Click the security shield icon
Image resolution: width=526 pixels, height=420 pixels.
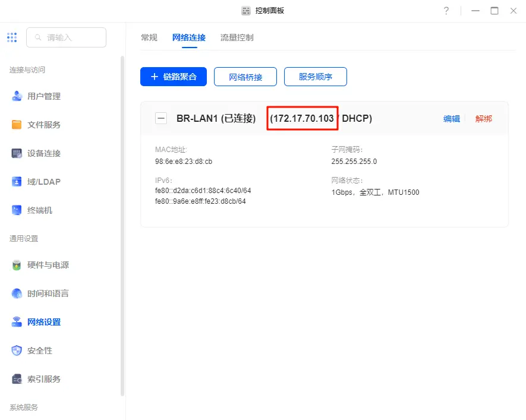17,350
